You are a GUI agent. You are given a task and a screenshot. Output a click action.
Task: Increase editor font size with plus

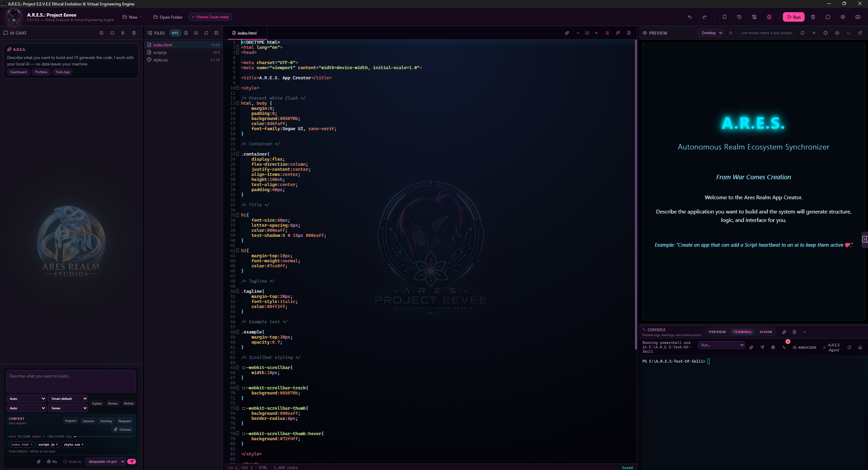tap(596, 33)
